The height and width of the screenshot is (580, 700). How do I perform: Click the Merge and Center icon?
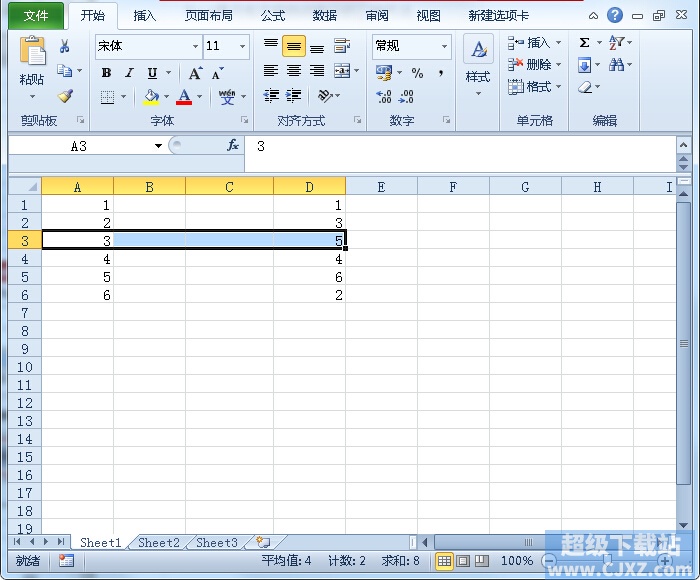[x=342, y=71]
